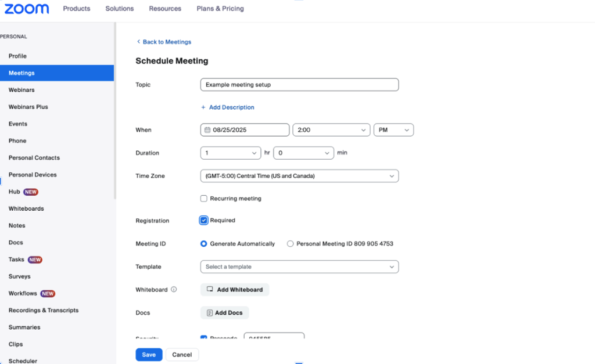Click the sidebar vertical scrollbar
Screen dimensions: 595x364
point(115,110)
